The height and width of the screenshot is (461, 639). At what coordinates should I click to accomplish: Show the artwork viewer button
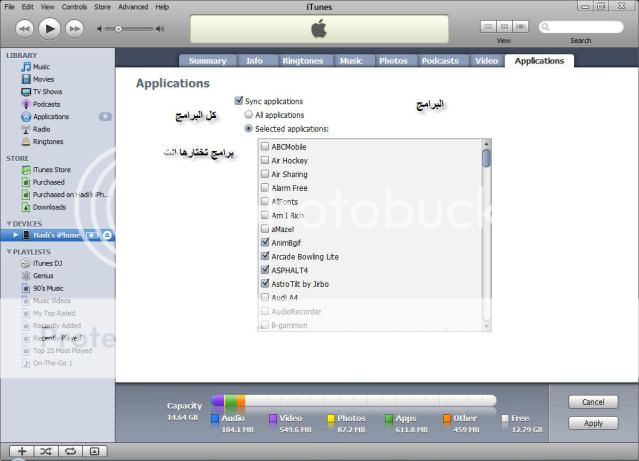(94, 451)
